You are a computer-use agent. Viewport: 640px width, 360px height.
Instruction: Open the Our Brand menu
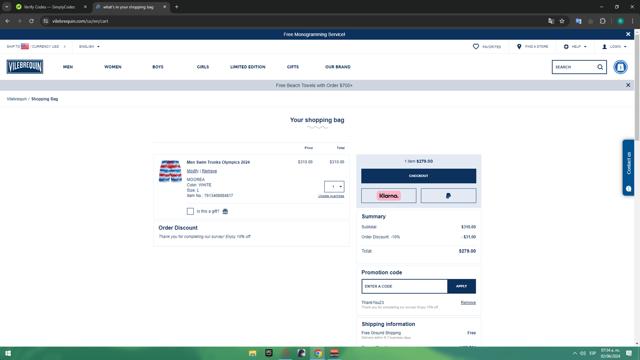338,67
